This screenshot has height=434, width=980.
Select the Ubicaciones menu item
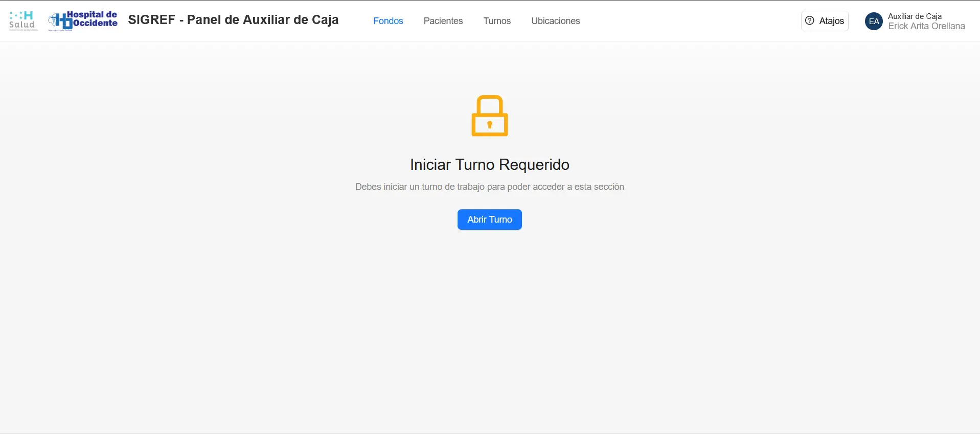pyautogui.click(x=555, y=21)
